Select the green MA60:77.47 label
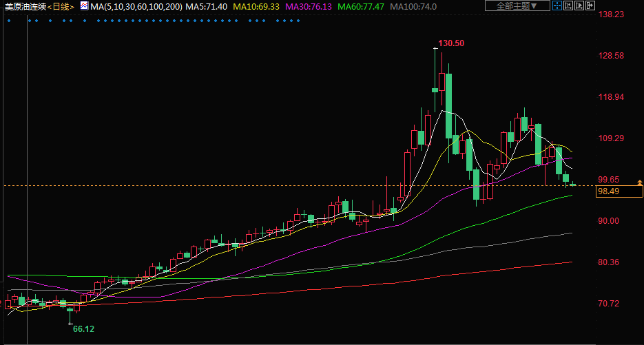This screenshot has width=644, height=345. [360, 6]
